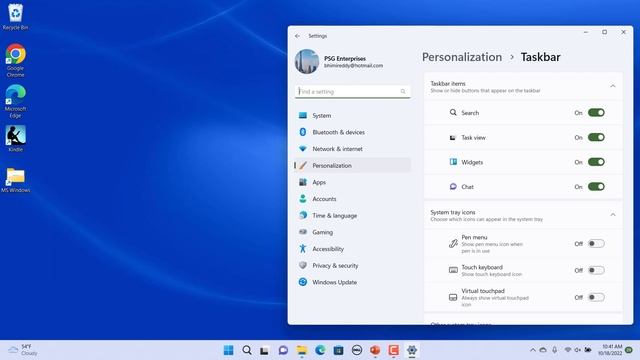Click the OneDrive cloud tray icon
Viewport: 640px width, 360px height.
pyautogui.click(x=543, y=350)
